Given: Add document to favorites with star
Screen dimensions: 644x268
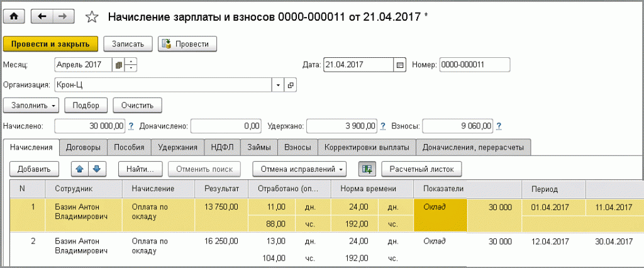Looking at the screenshot, I should coord(92,17).
